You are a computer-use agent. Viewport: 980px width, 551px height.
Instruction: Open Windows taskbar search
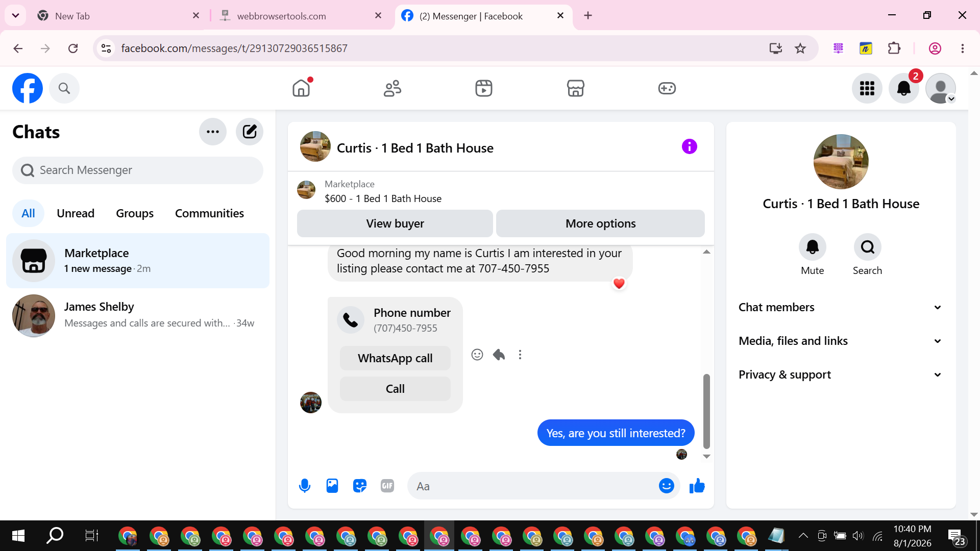coord(55,536)
